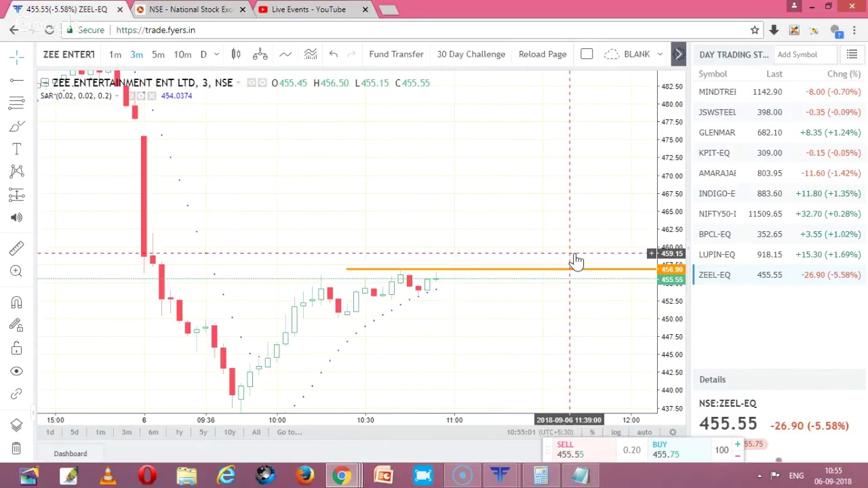This screenshot has width=868, height=488.
Task: Switch chart interval to 5m
Action: click(x=158, y=54)
